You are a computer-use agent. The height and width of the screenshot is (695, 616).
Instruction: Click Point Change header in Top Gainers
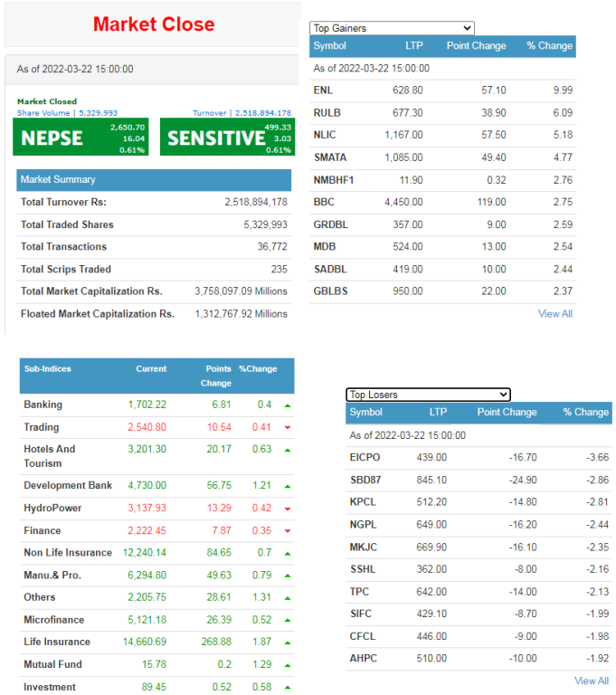(477, 45)
